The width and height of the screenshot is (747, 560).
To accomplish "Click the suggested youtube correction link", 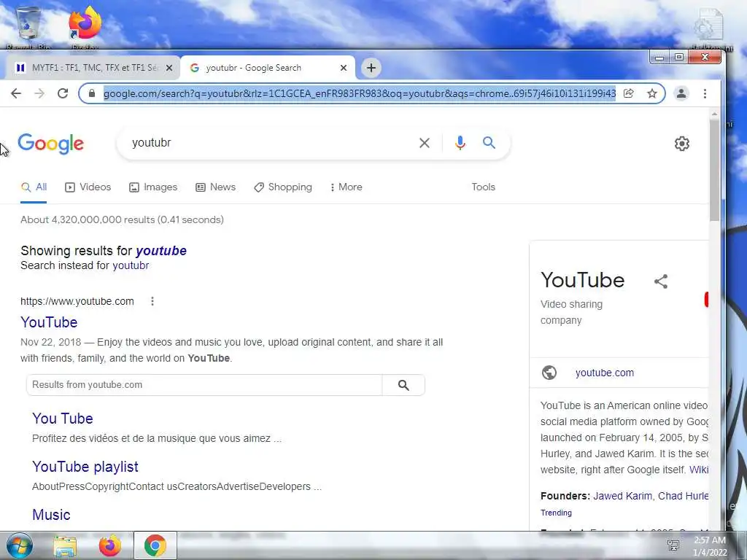I will coord(161,251).
